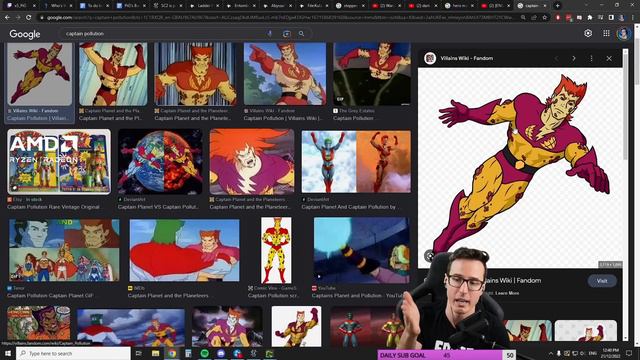Image resolution: width=640 pixels, height=360 pixels.
Task: Open File Explorer from the taskbar
Action: click(x=156, y=353)
